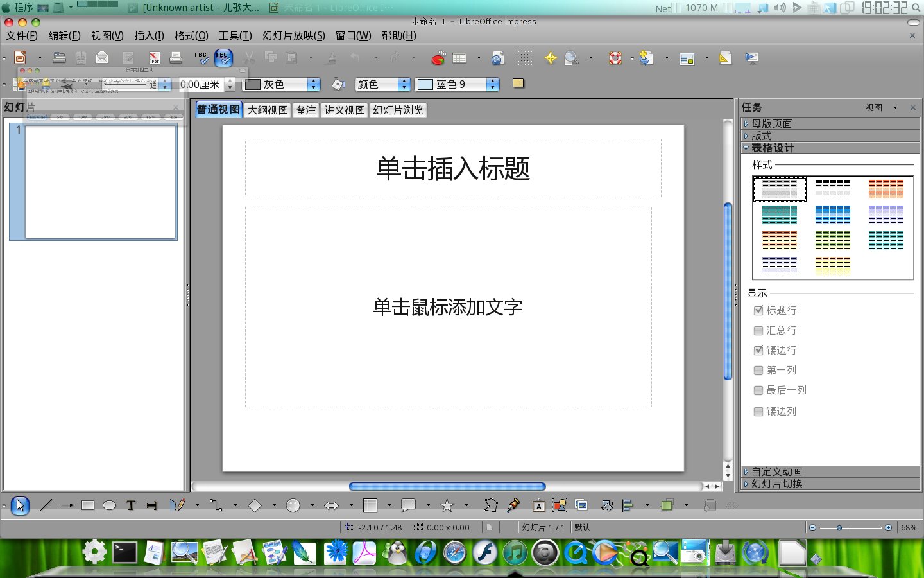Click the Spellcheck ABC icon

click(x=201, y=58)
